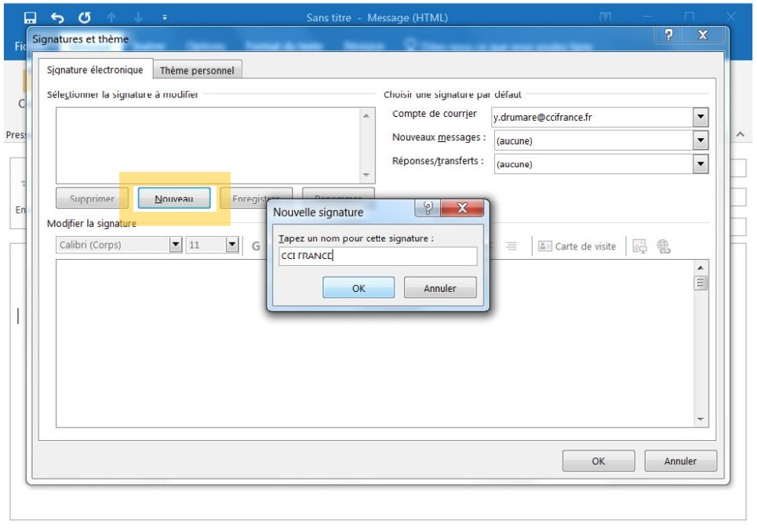Click the Redo icon in quick access toolbar

tap(83, 17)
